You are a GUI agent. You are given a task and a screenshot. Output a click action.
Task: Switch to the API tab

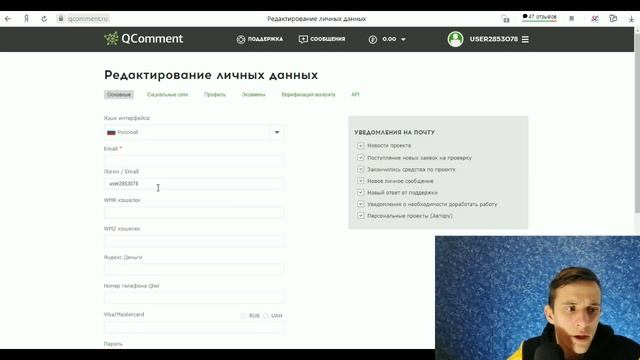coord(355,94)
